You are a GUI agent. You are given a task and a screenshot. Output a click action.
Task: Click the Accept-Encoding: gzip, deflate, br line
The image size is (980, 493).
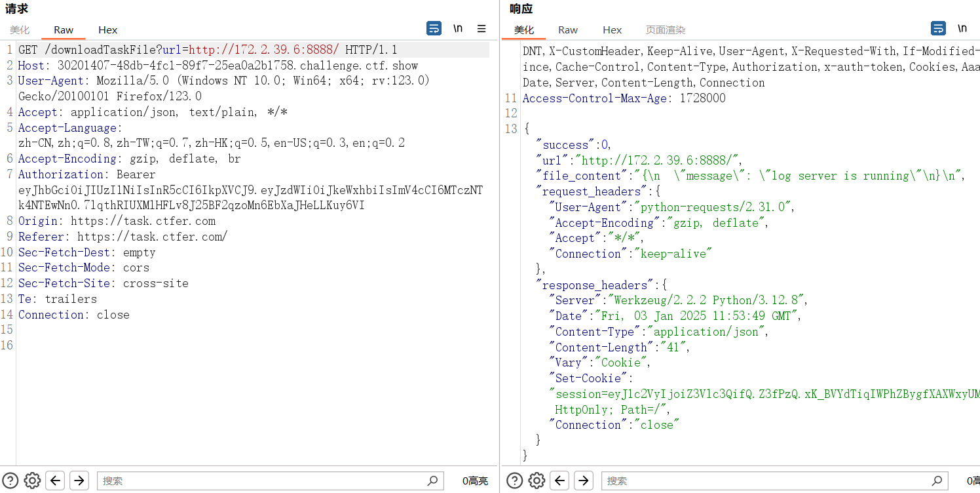tap(129, 159)
